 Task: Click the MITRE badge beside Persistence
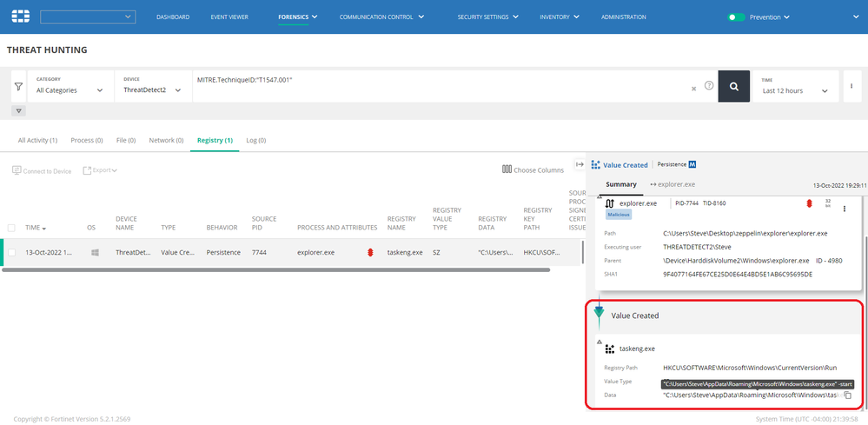click(693, 164)
